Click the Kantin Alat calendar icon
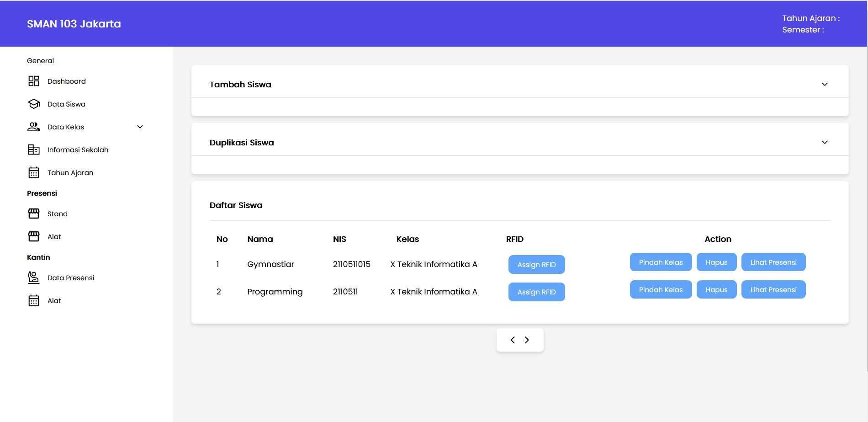 click(x=34, y=300)
